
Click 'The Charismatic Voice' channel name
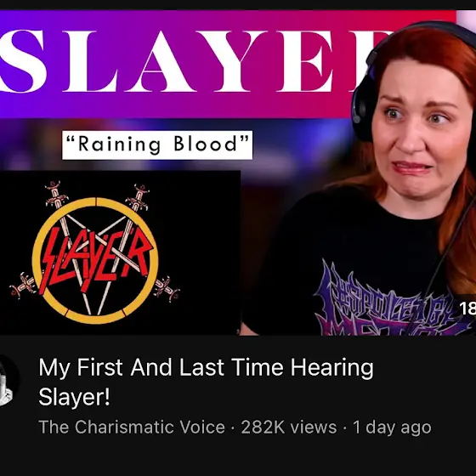(132, 427)
